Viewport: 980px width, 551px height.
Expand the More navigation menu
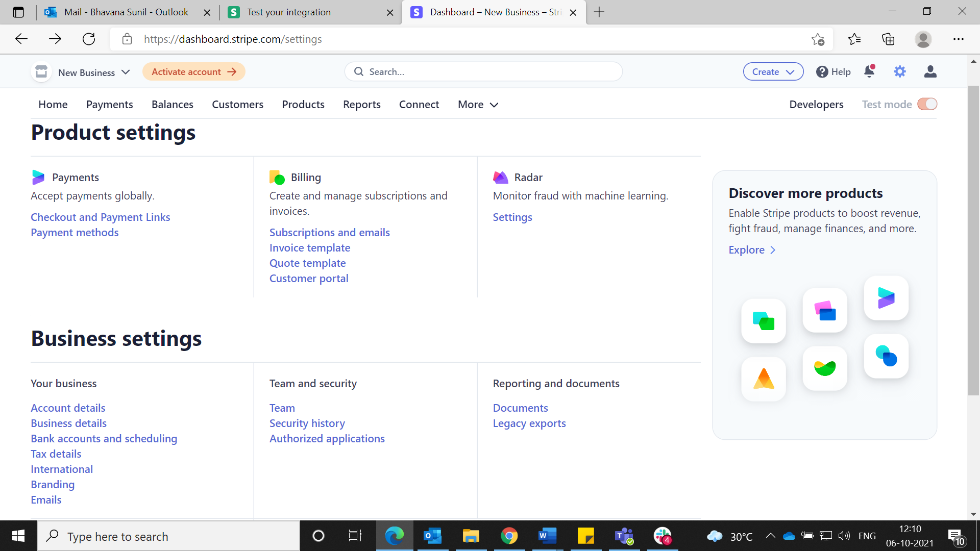(478, 105)
